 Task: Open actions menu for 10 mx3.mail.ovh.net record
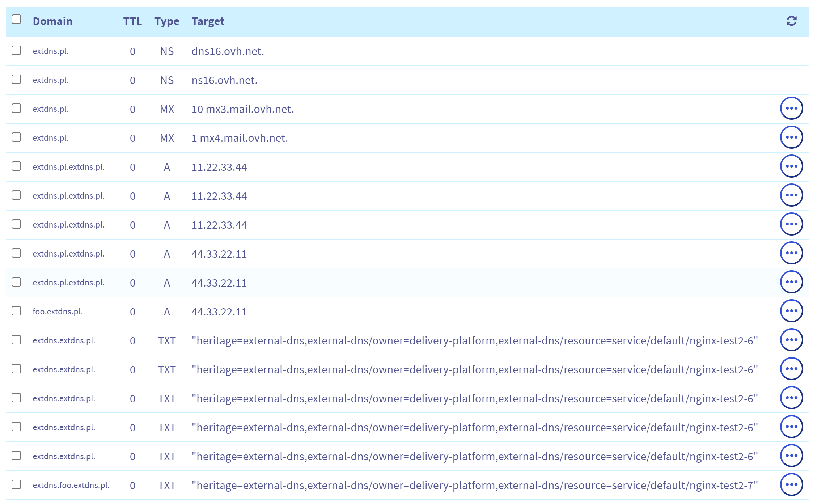pyautogui.click(x=791, y=108)
